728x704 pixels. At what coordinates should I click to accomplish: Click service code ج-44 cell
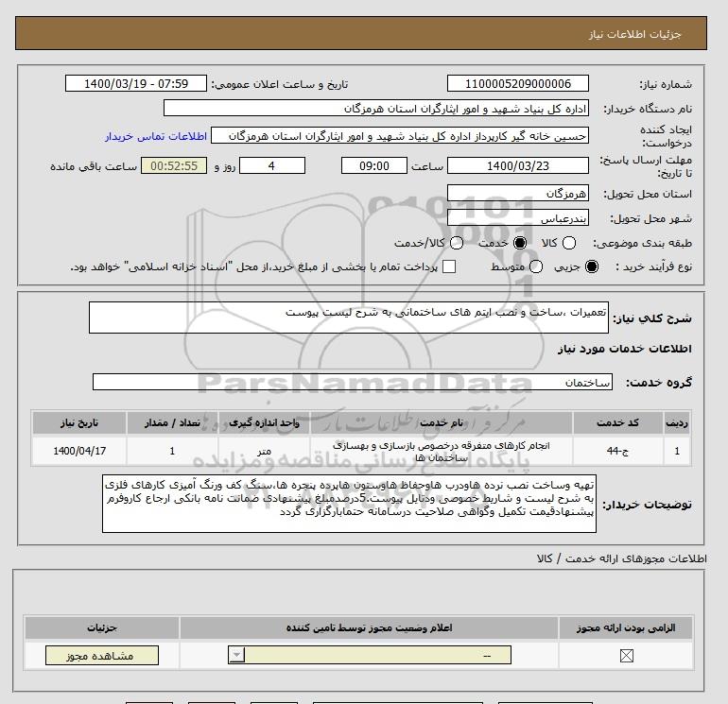coord(618,451)
